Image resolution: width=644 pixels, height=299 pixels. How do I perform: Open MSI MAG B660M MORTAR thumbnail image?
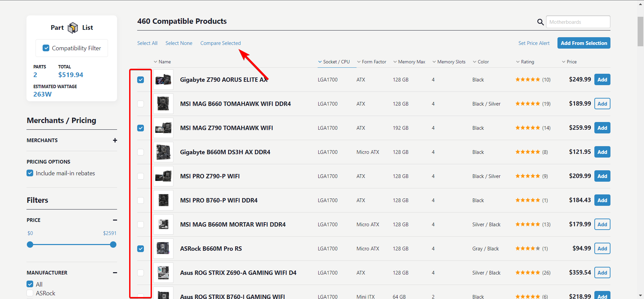click(x=163, y=225)
